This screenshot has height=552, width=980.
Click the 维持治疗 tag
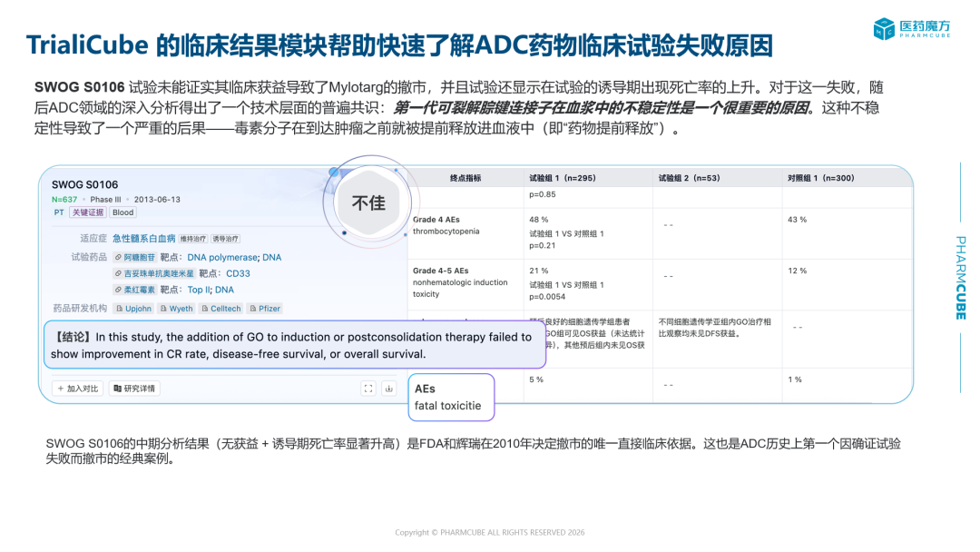(193, 239)
